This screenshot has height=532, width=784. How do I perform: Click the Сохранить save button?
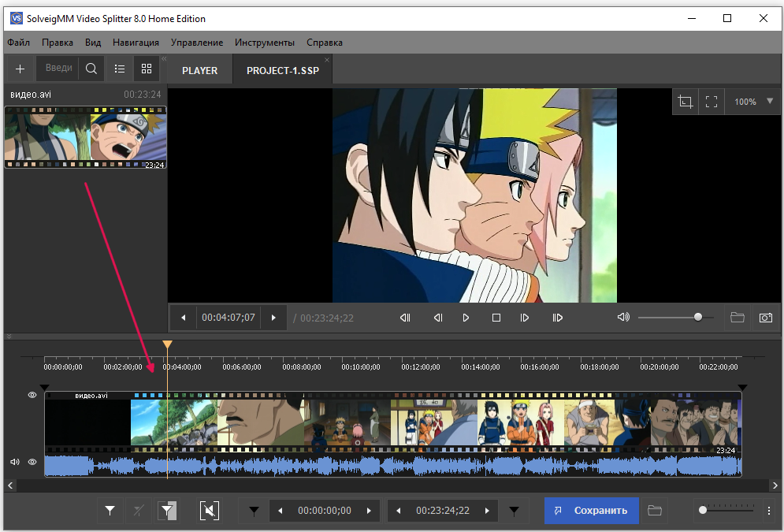pyautogui.click(x=592, y=511)
